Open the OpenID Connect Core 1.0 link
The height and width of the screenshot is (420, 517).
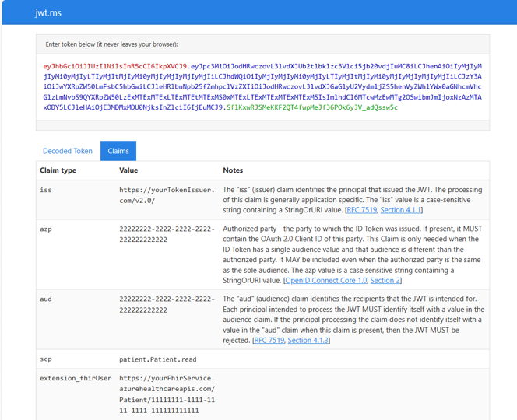click(x=325, y=280)
